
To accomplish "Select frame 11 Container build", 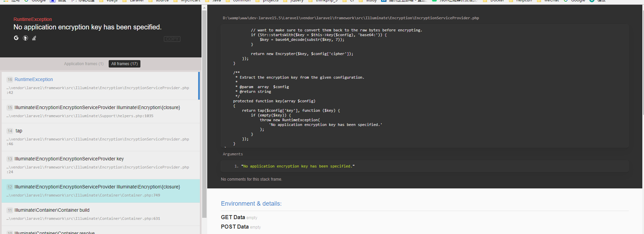I will pos(101,214).
